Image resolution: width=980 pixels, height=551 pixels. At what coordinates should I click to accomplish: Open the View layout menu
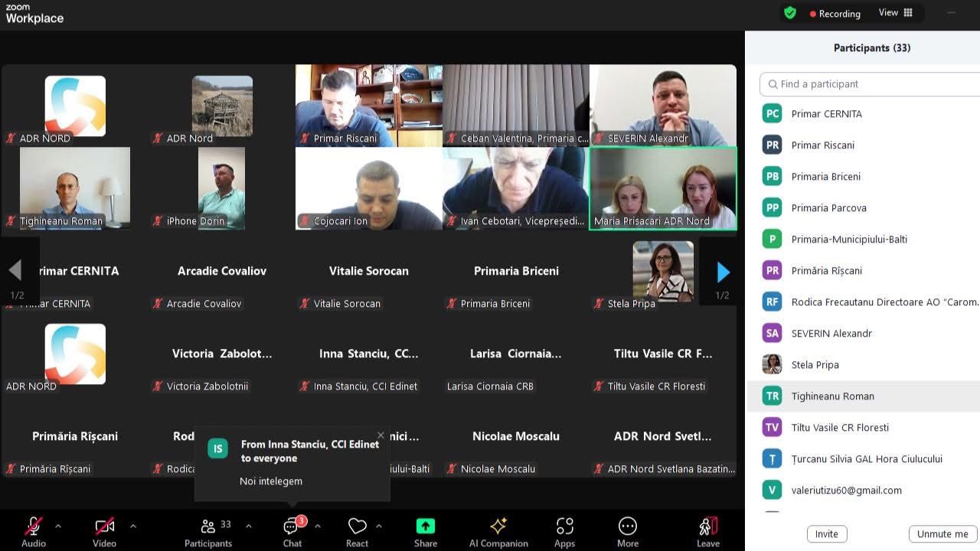(x=896, y=13)
